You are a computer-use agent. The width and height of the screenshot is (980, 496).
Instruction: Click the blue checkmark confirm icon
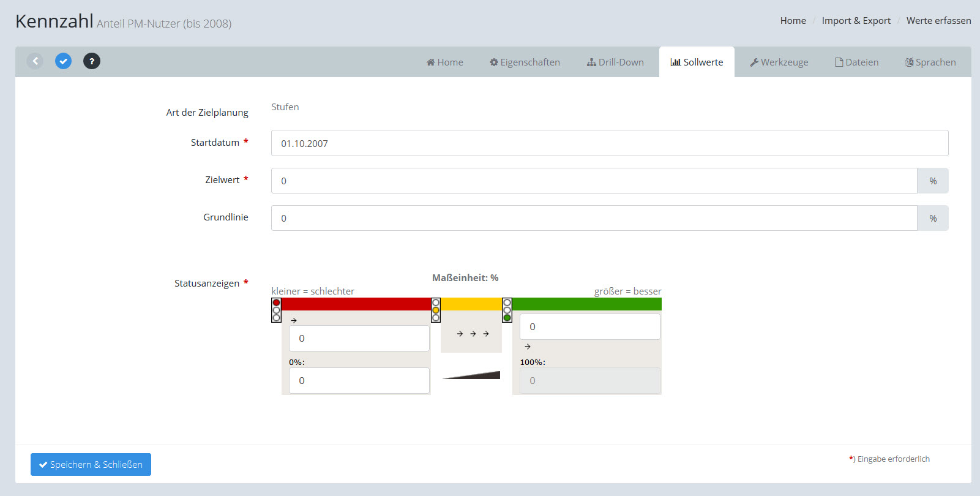pos(63,61)
